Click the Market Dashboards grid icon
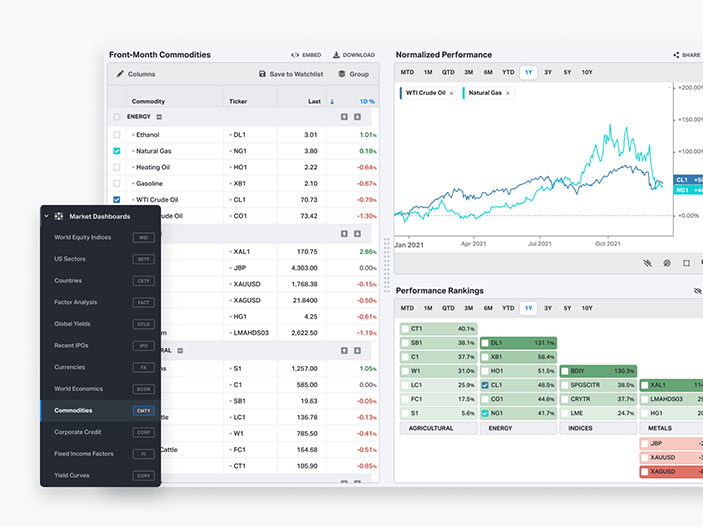Screen dimensions: 703x527 click(59, 216)
